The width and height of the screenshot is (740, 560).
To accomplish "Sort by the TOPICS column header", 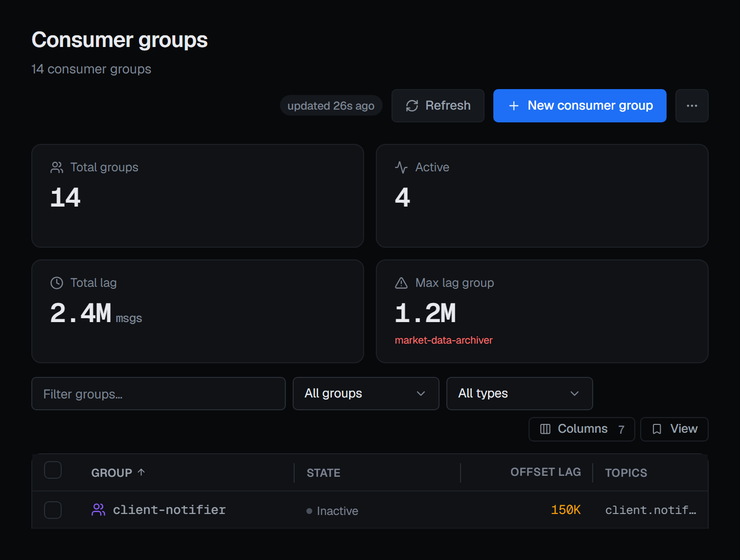I will click(626, 473).
